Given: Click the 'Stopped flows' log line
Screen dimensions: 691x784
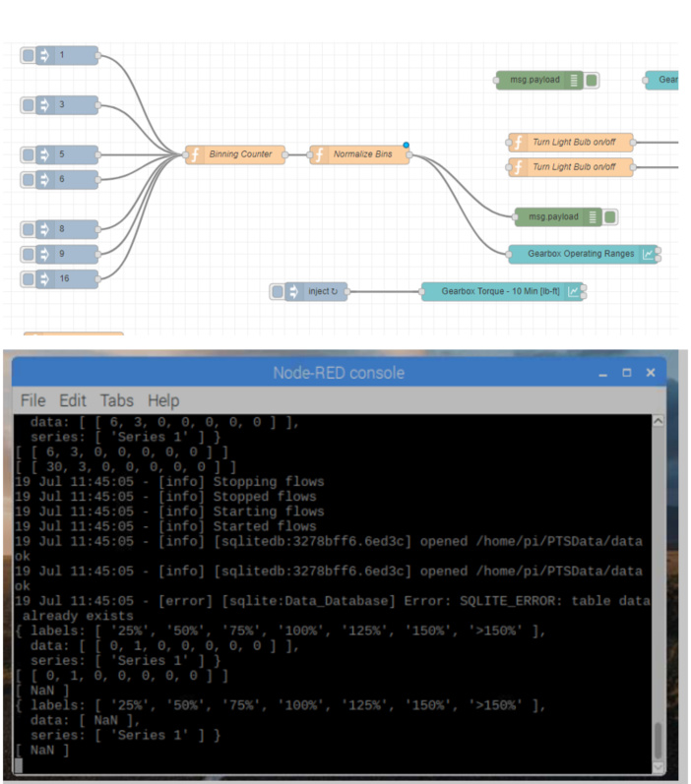Looking at the screenshot, I should point(165,497).
